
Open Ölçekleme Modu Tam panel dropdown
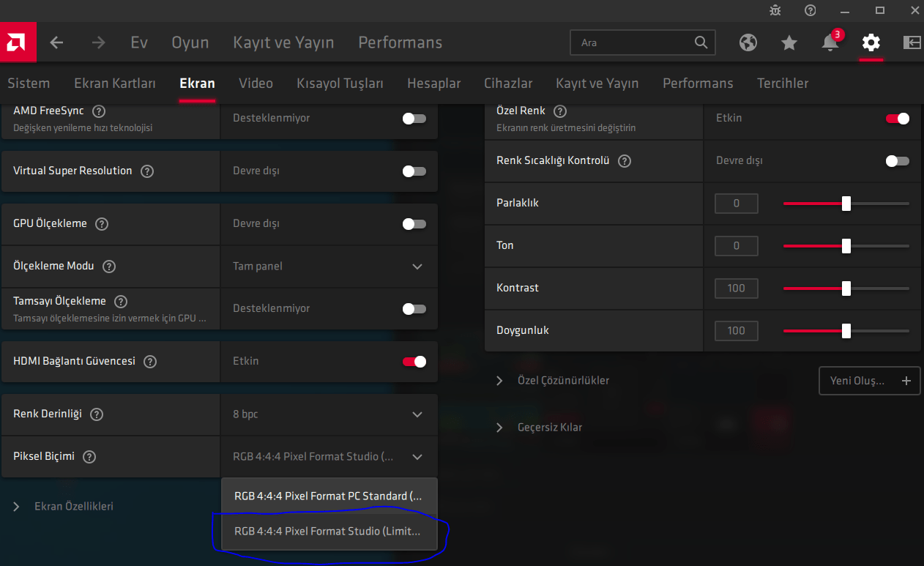329,267
